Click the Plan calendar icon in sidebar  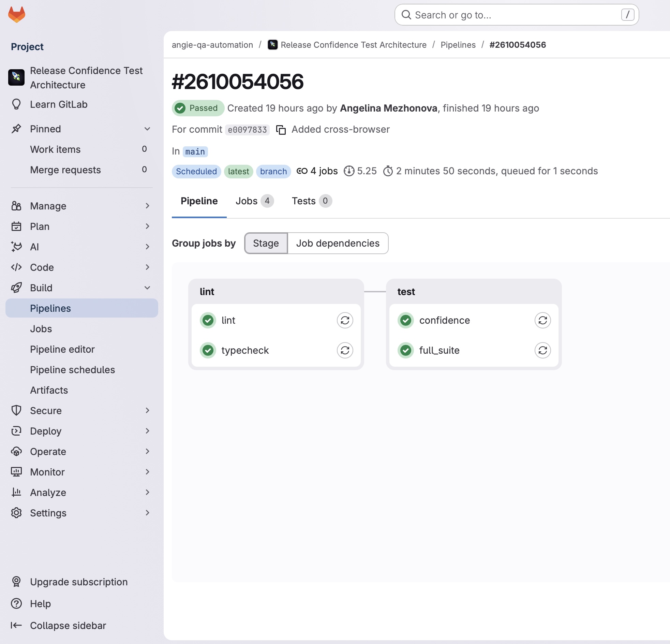coord(16,226)
